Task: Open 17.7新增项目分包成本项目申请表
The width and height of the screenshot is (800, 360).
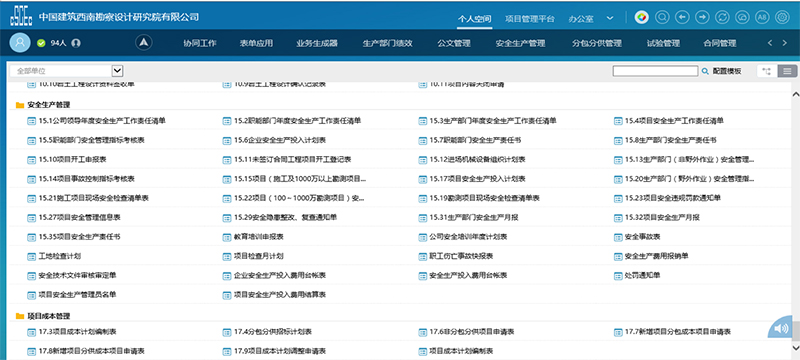Action: click(678, 332)
